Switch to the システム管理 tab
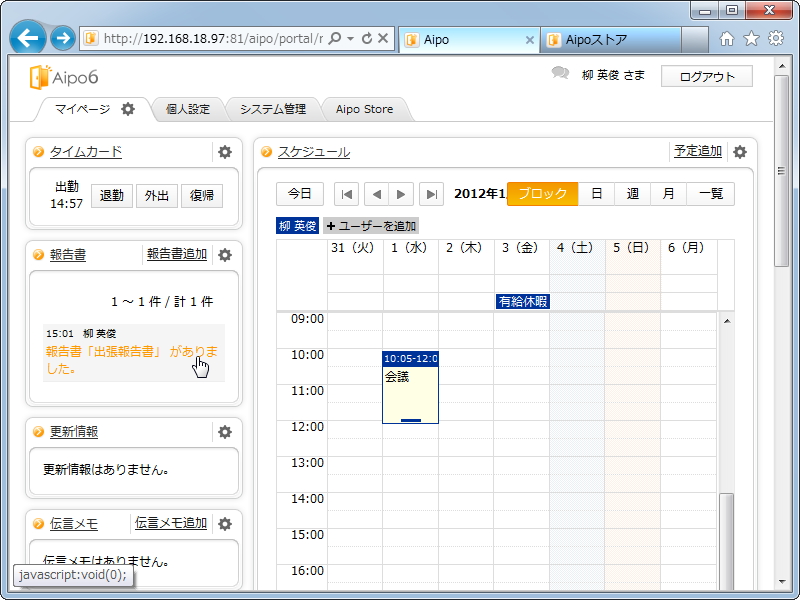The image size is (800, 600). point(273,110)
